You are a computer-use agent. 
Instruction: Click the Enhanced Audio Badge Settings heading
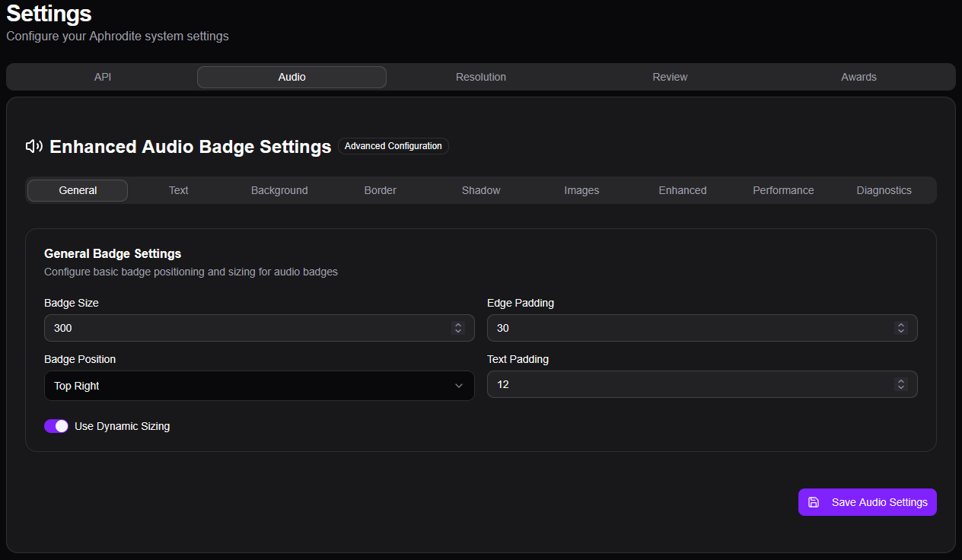point(190,146)
